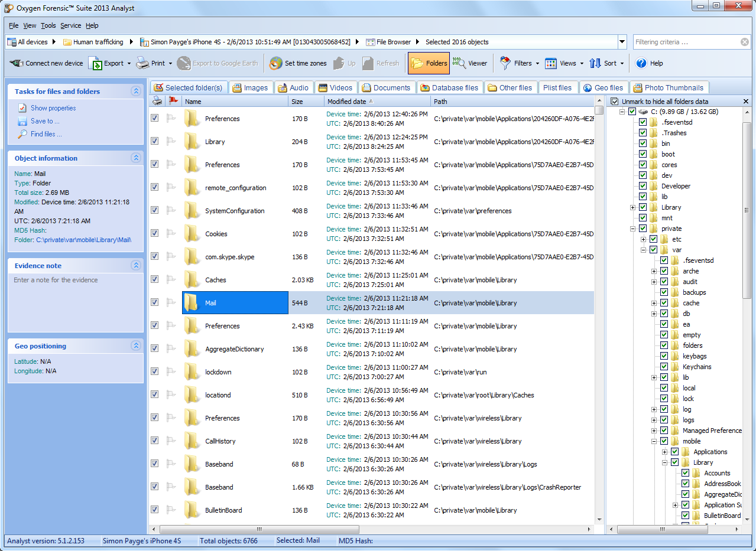Toggle the Folders view button
This screenshot has height=551, width=756.
[429, 63]
